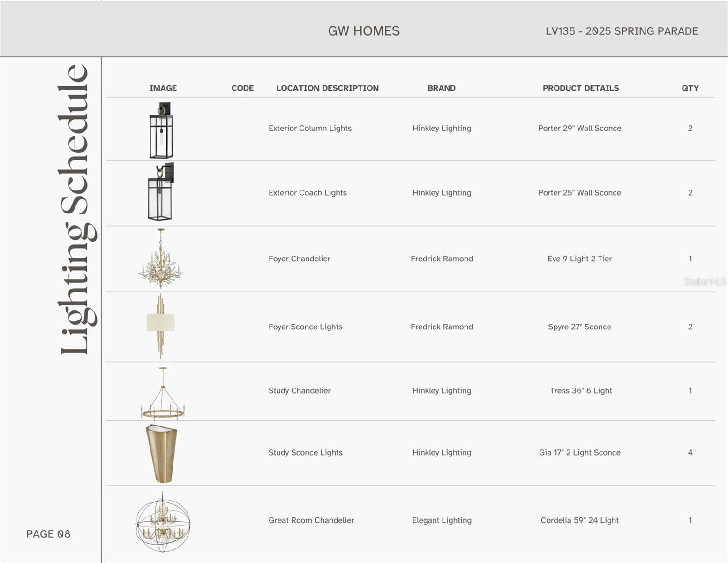Select the Spyre 27" sconce image
The image size is (728, 563).
pos(160,326)
